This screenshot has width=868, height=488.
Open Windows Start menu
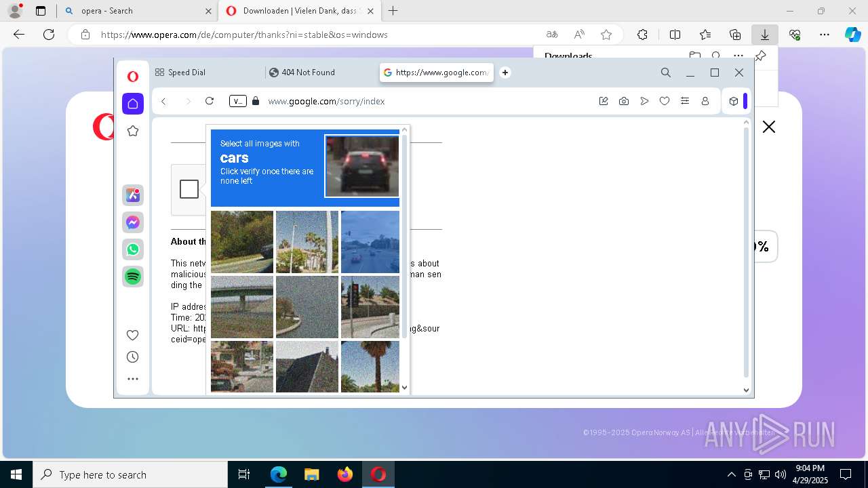(16, 474)
